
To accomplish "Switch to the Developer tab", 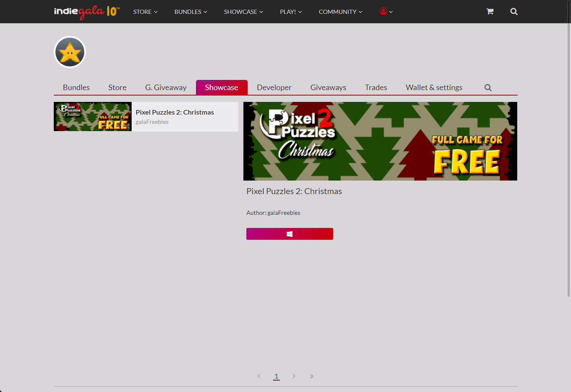I will [x=274, y=88].
